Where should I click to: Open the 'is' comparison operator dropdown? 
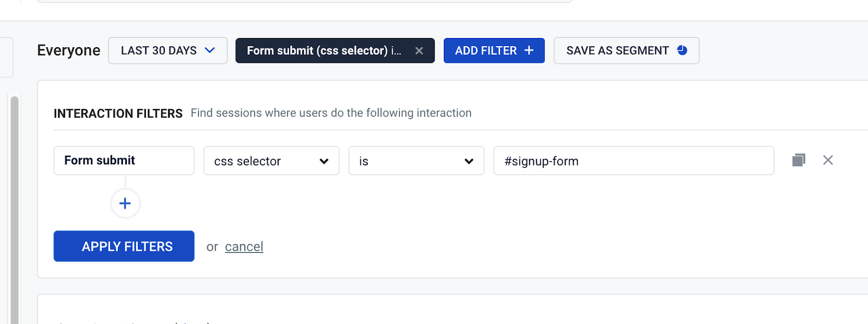(416, 161)
